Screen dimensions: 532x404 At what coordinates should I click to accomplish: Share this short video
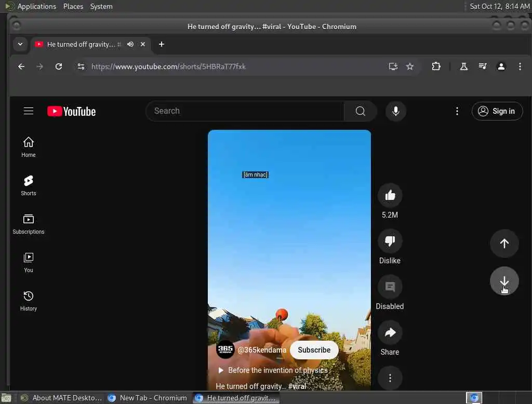click(x=390, y=332)
